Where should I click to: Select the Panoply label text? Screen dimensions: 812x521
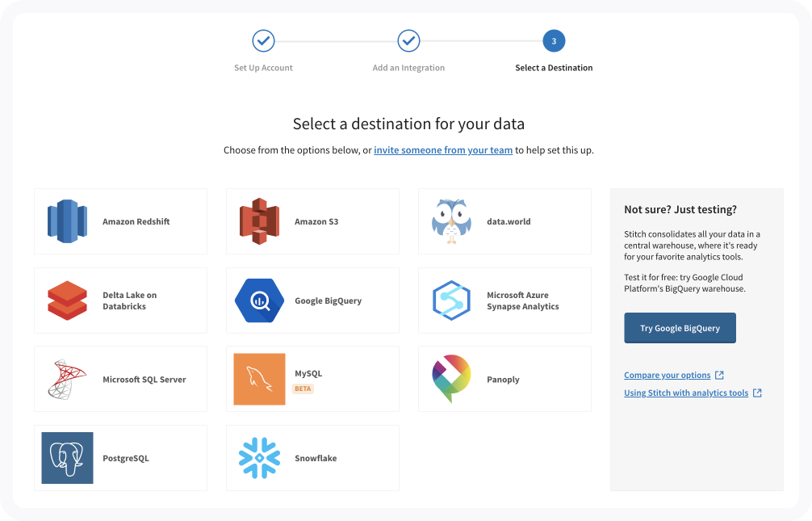click(503, 380)
